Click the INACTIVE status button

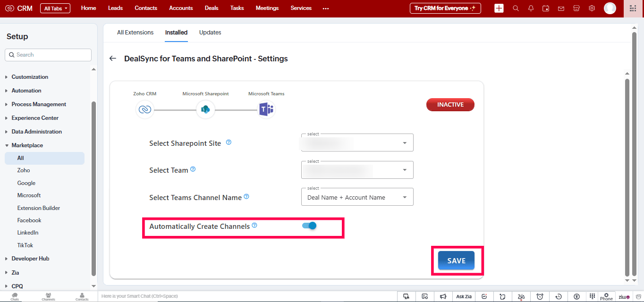tap(450, 105)
